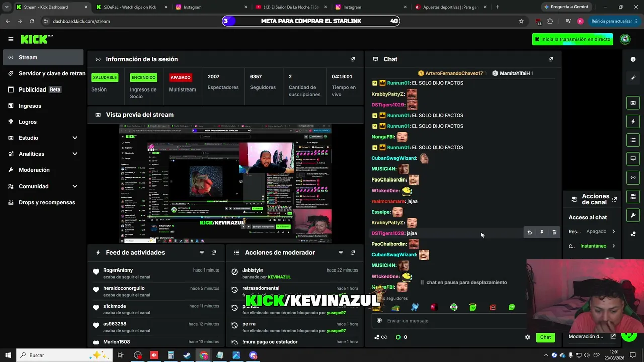This screenshot has height=362, width=644.
Task: Switch to the SiDeRaL Watch clips browser tab
Action: pyautogui.click(x=130, y=7)
